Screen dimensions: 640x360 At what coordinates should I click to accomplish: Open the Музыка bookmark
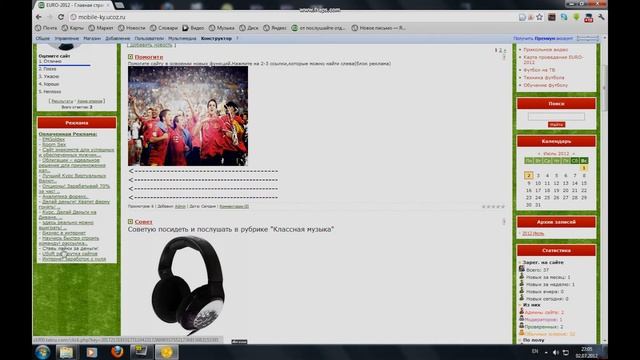click(222, 28)
